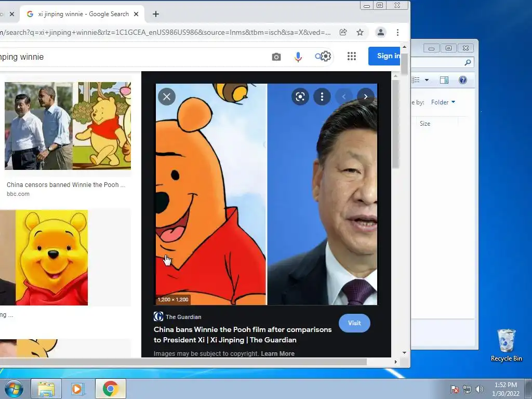The image size is (532, 399).
Task: Open Windows Explorer from the taskbar
Action: point(46,389)
